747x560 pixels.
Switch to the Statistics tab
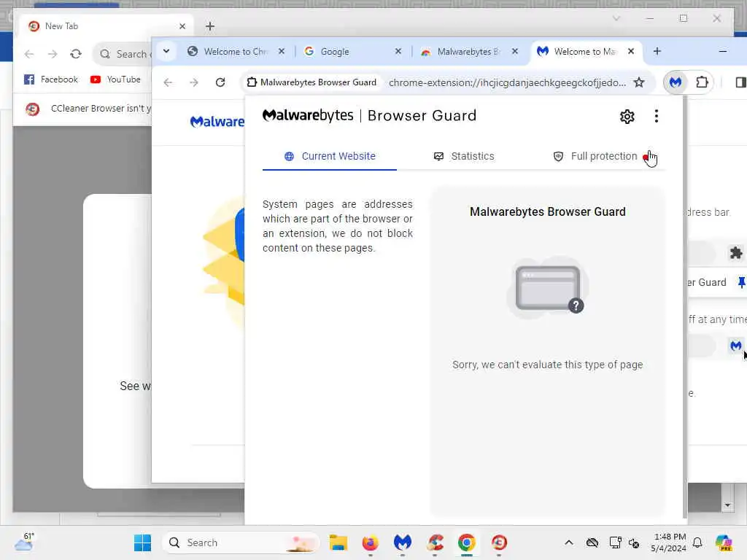coord(464,156)
